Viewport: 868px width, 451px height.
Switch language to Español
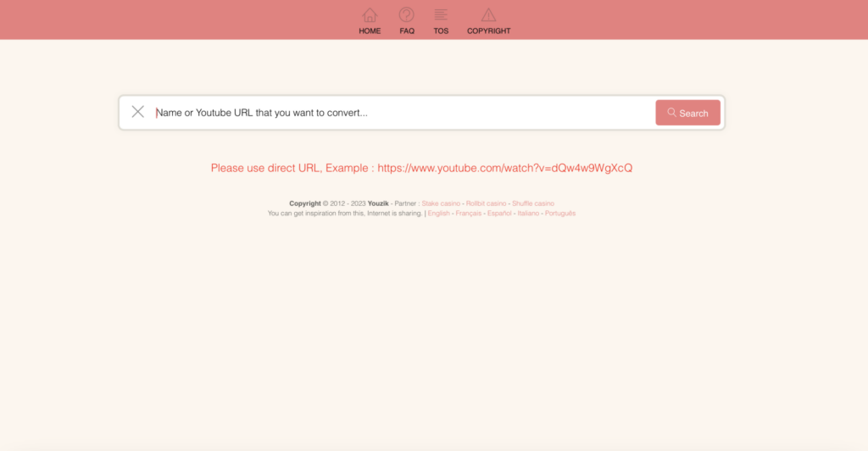[499, 214]
